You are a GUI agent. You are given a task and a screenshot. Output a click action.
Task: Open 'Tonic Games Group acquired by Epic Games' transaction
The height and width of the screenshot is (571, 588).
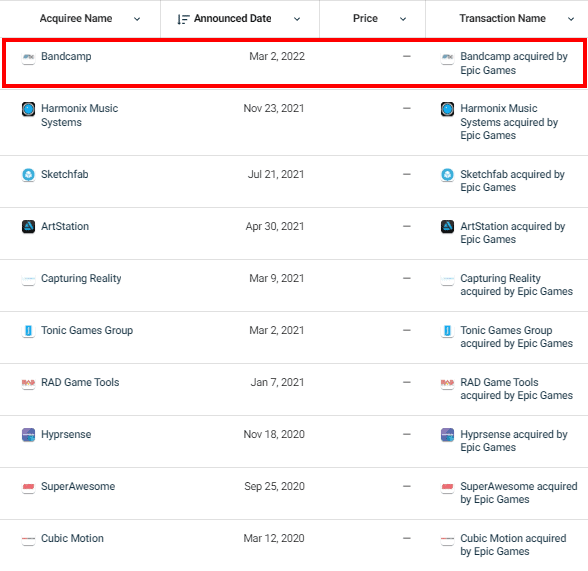(x=516, y=337)
